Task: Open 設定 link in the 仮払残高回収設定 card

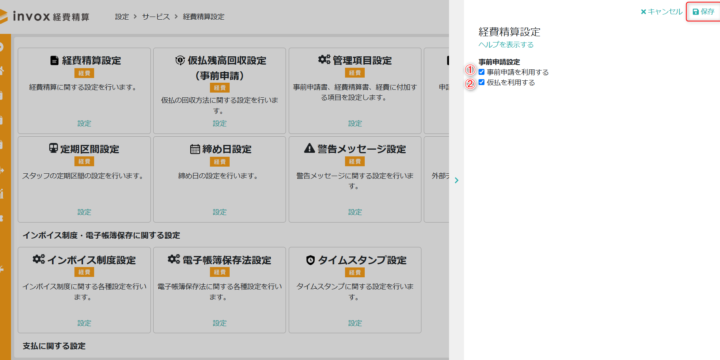Action: click(x=219, y=124)
